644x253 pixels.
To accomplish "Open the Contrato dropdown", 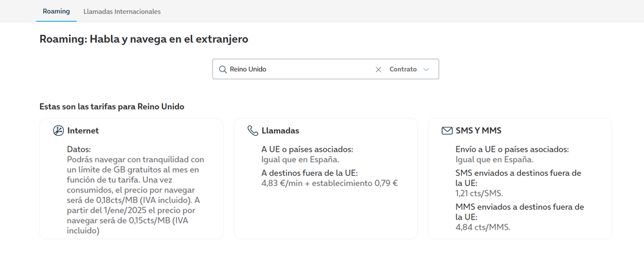I will click(409, 70).
